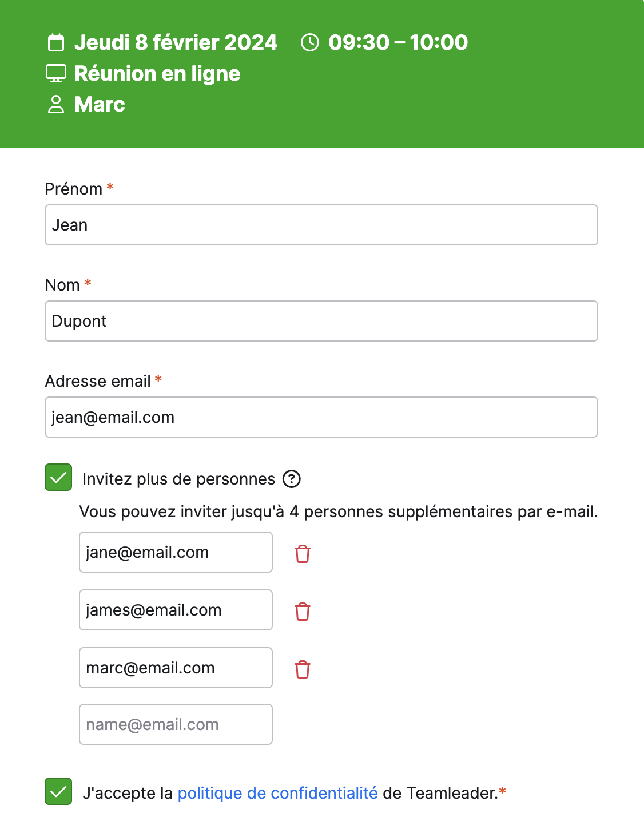Click the Jeudi 8 février 2024 date text
Screen dimensions: 644x817
click(176, 42)
